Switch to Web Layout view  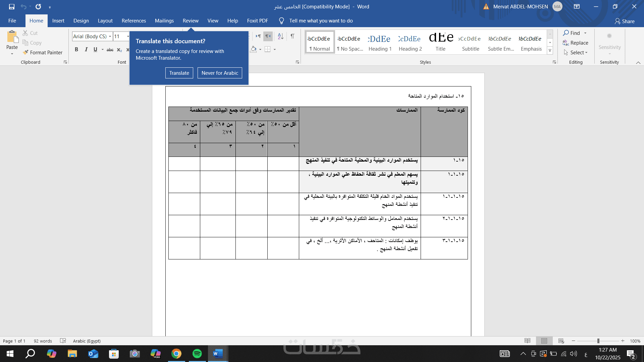561,341
